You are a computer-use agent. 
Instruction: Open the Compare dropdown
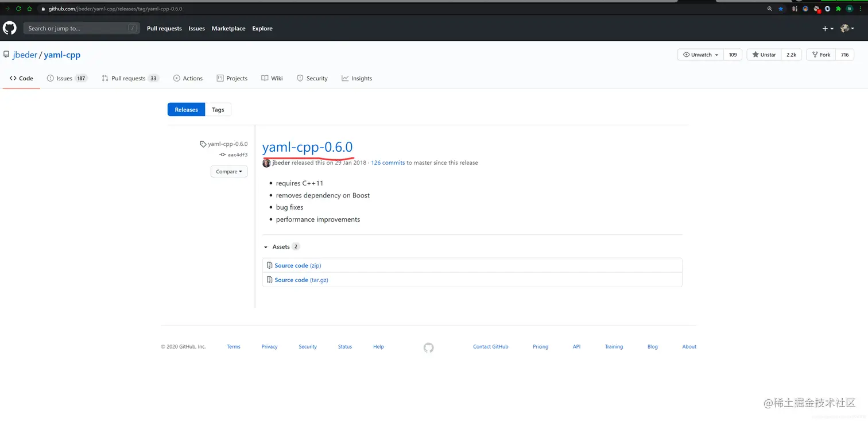point(229,172)
